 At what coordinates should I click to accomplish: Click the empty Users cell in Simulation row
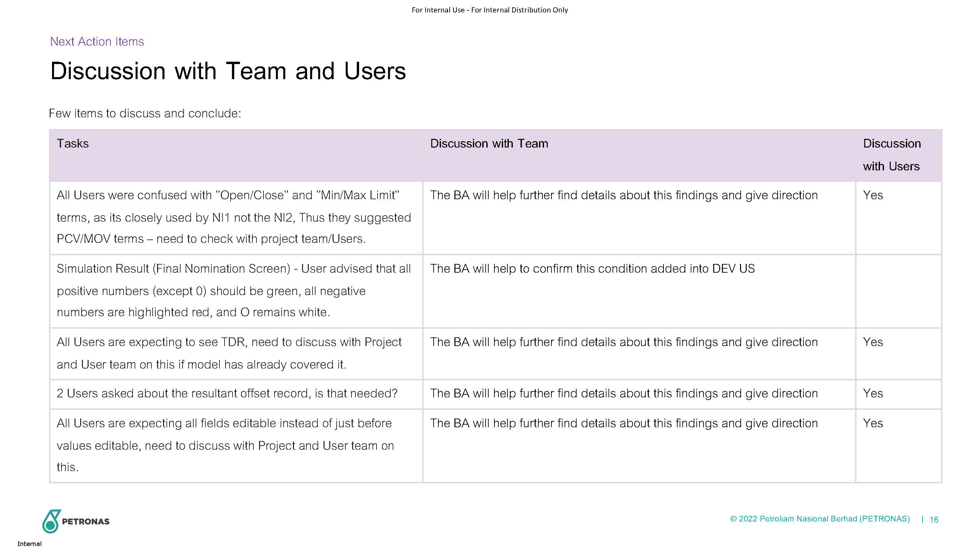898,291
